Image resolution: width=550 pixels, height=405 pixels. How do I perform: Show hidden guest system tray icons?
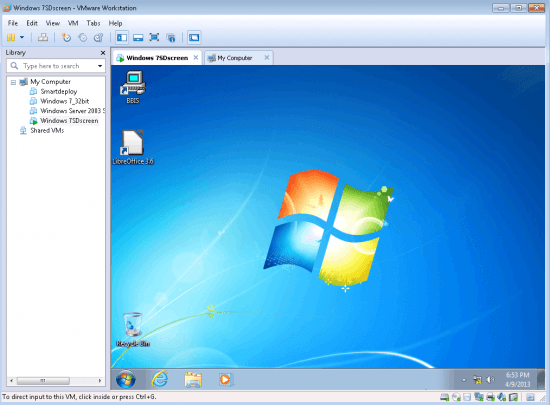(464, 380)
